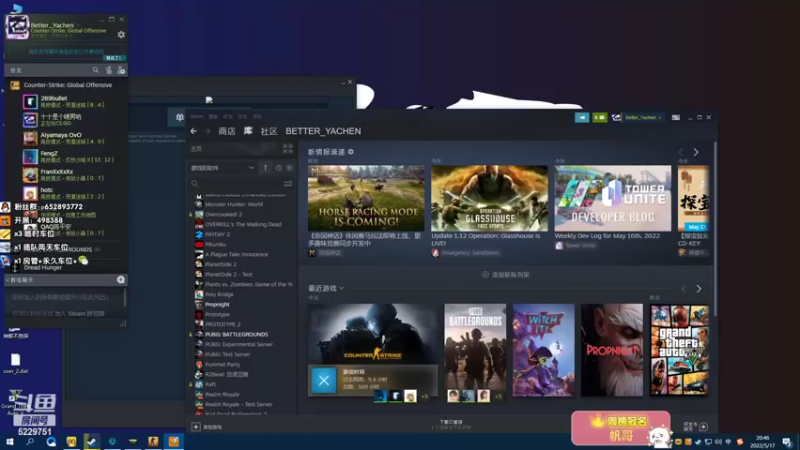
Task: Click the sort-by up arrow in library
Action: tap(265, 167)
